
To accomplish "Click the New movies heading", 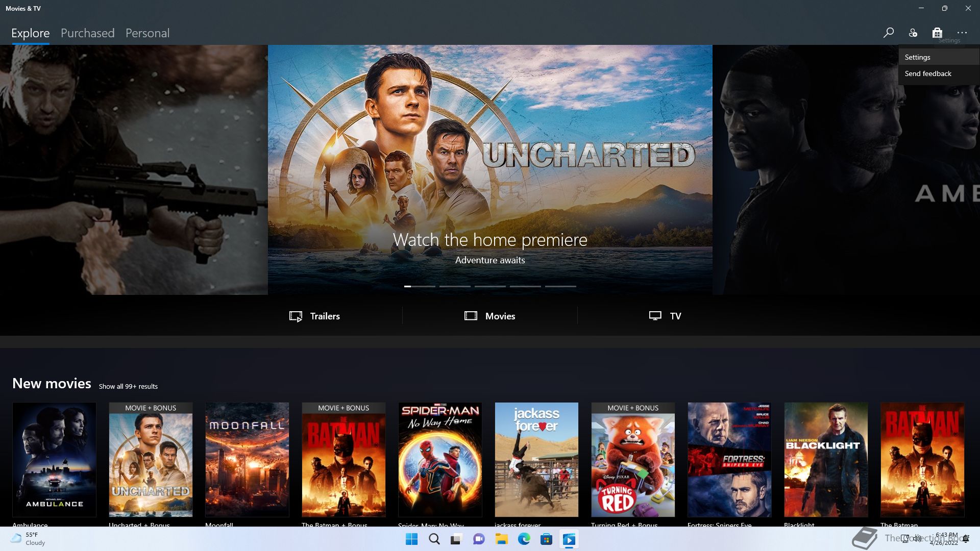I will coord(52,383).
